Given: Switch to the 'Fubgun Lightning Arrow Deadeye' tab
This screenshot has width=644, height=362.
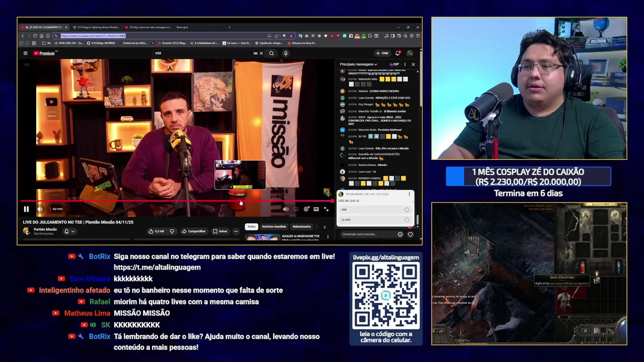Looking at the screenshot, I should coord(97,27).
